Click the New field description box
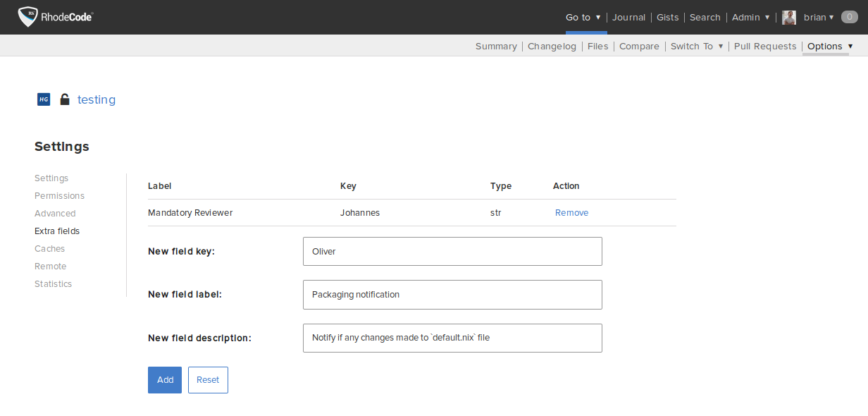 pos(452,338)
